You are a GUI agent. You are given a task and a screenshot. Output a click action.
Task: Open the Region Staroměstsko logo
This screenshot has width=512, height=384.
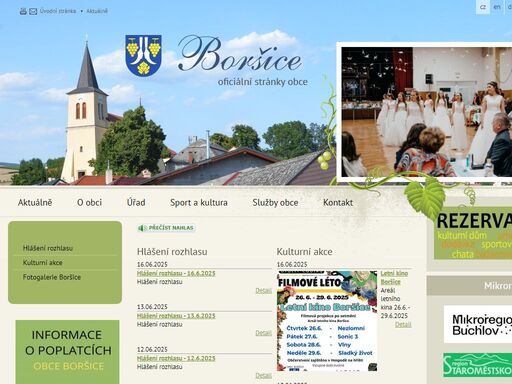[477, 365]
